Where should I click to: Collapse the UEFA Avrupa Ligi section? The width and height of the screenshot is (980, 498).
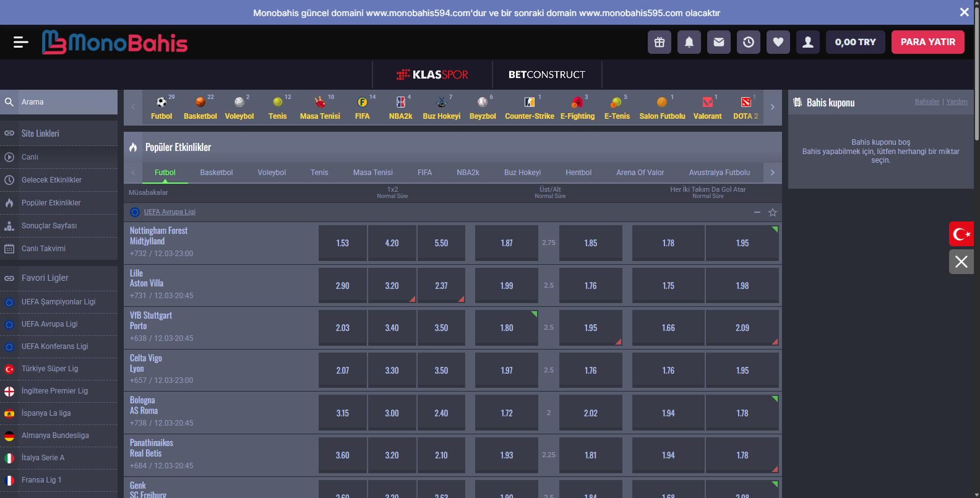pos(757,212)
